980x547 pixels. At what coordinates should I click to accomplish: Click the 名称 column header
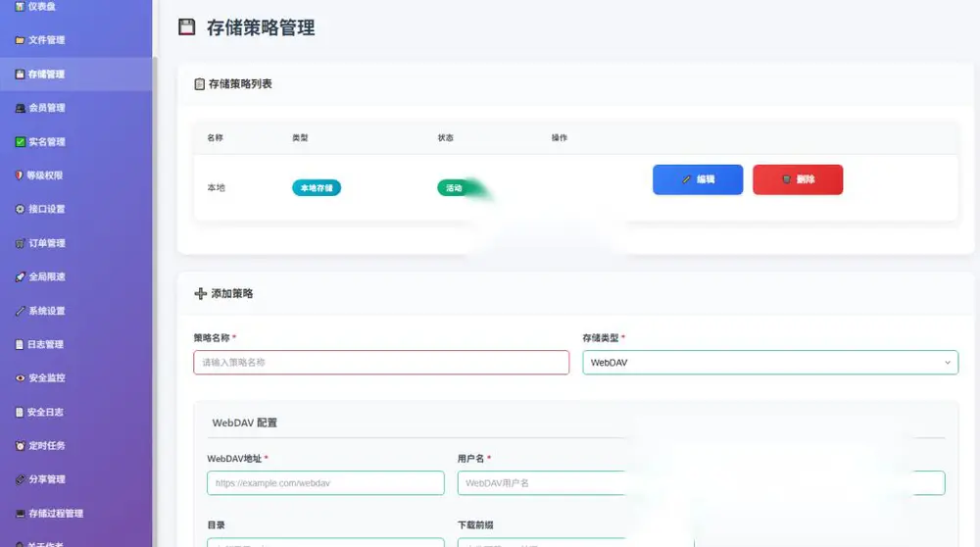tap(215, 137)
